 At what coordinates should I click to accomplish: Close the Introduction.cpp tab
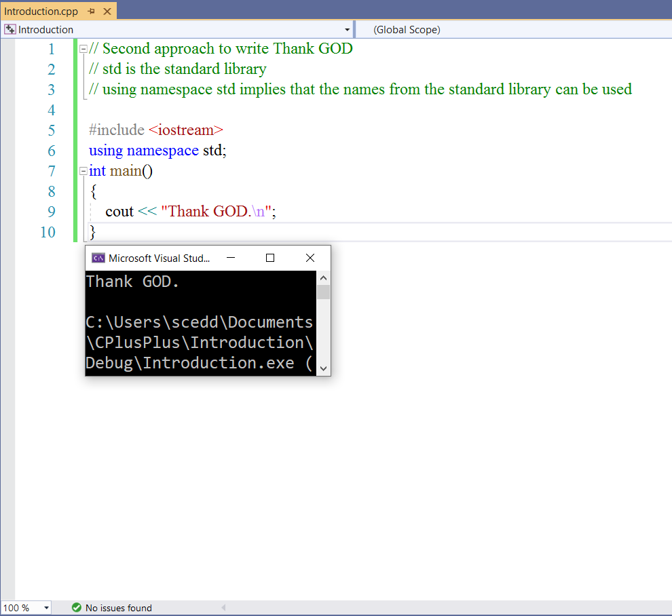point(107,12)
